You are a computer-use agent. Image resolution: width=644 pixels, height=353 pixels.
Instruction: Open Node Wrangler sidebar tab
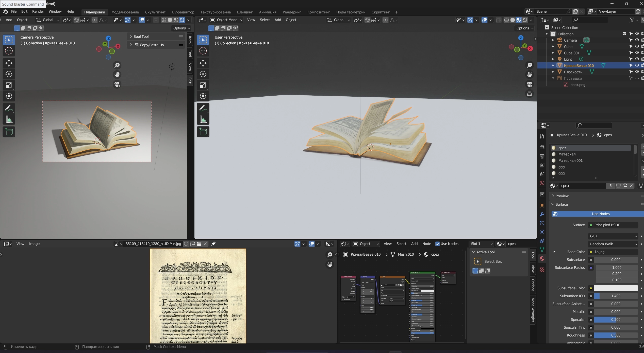pos(533,310)
